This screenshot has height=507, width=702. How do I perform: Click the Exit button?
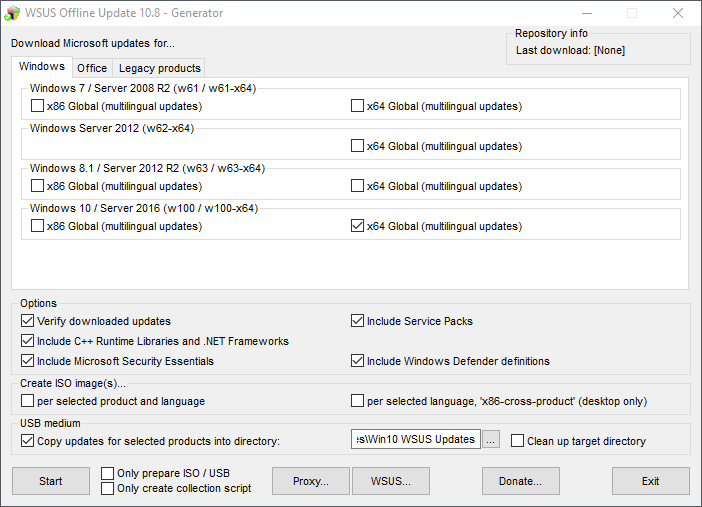[651, 481]
